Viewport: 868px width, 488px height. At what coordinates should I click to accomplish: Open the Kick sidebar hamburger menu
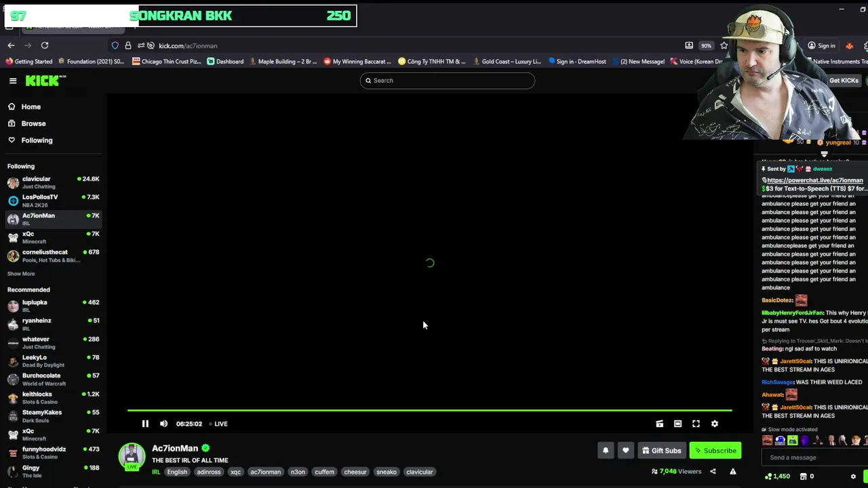(x=13, y=81)
